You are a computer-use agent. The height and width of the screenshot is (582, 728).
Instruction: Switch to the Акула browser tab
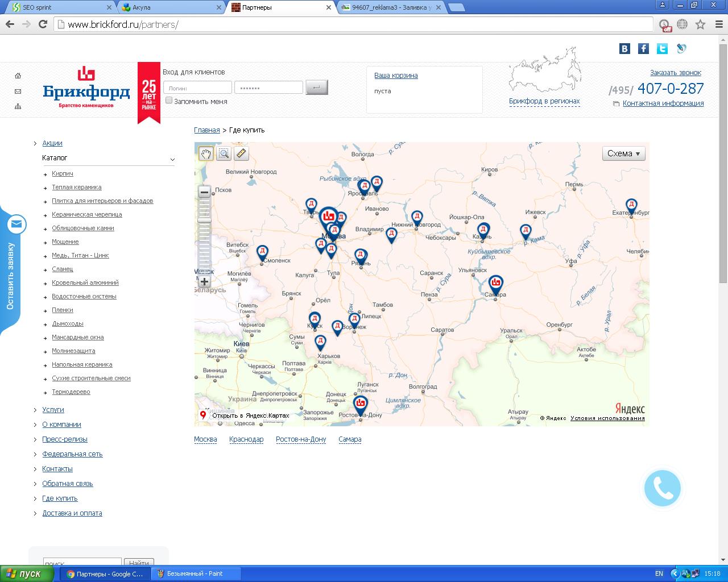coord(170,7)
